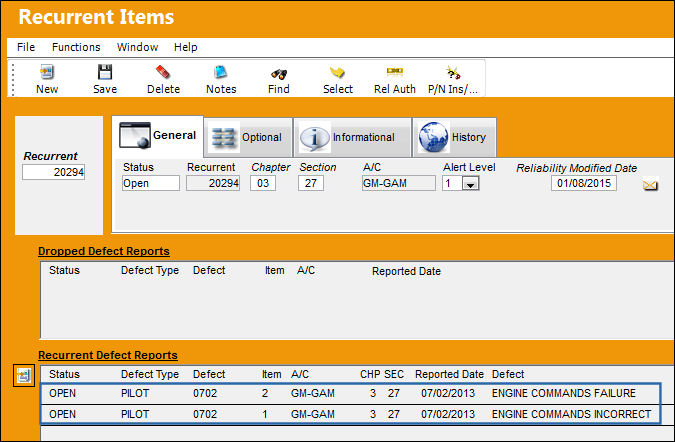Viewport: 675px width, 442px height.
Task: Open the History tab
Action: (454, 137)
